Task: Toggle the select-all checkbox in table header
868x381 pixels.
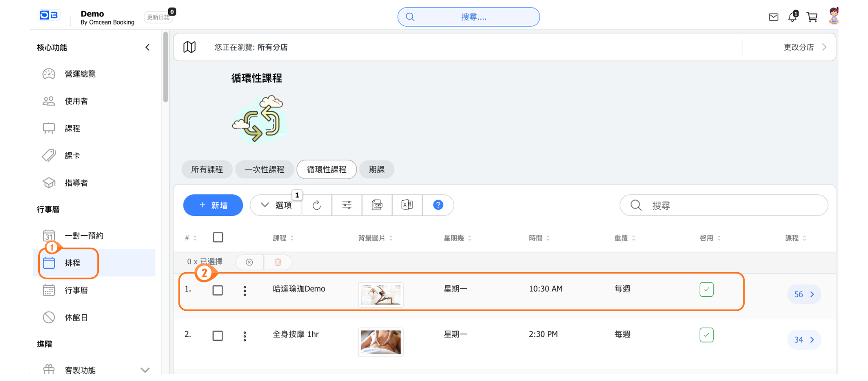Action: 218,237
